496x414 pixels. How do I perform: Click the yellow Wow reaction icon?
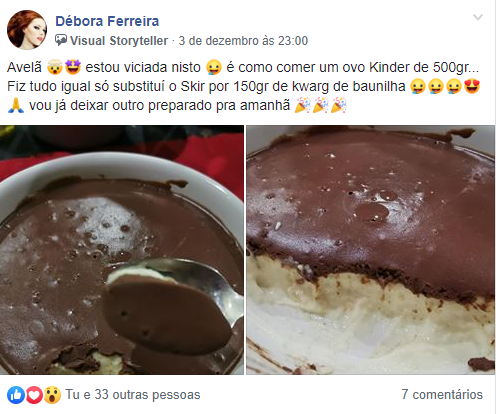[52, 395]
